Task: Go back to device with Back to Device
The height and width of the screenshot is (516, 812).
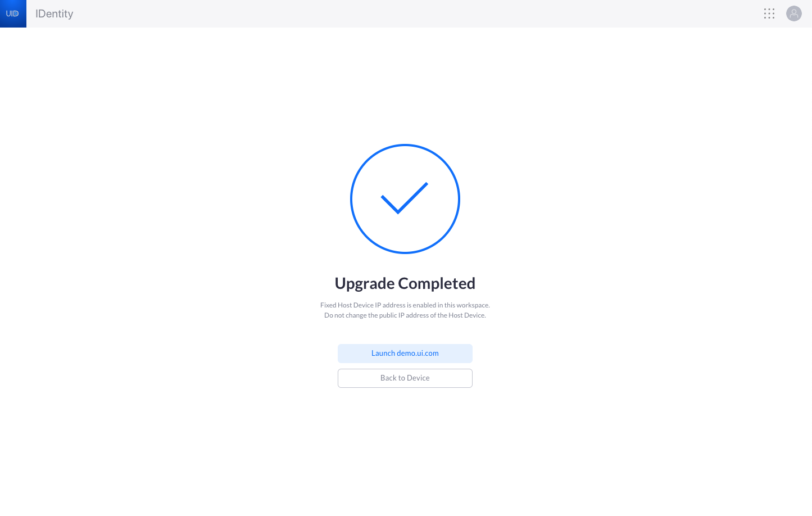Action: pos(405,378)
